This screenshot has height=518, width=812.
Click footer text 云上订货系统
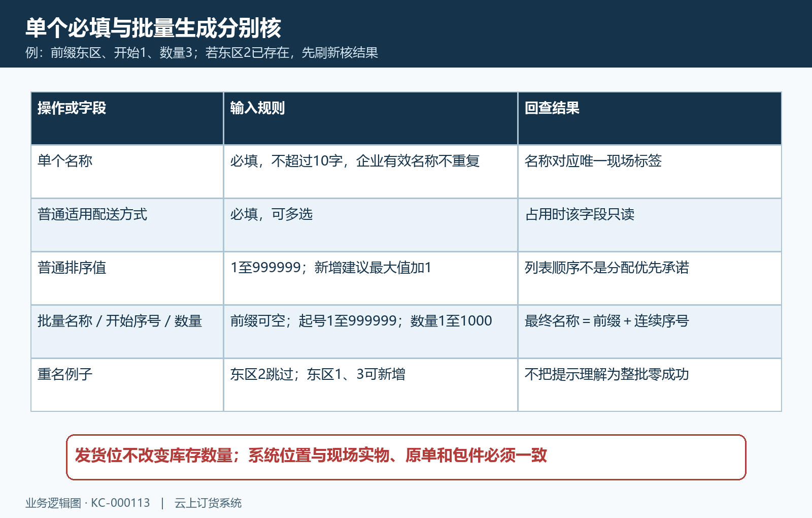(208, 503)
